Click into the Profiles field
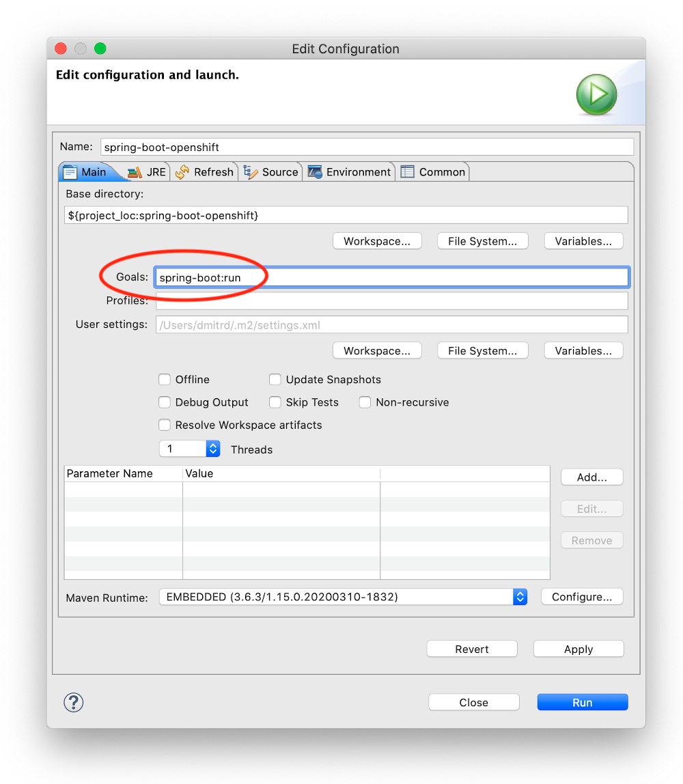 pyautogui.click(x=391, y=300)
